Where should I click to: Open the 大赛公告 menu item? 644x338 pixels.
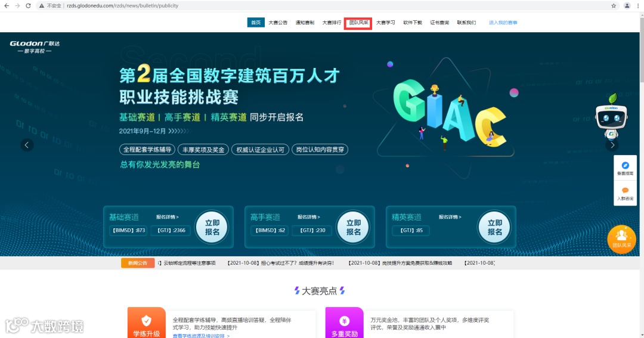pos(278,23)
